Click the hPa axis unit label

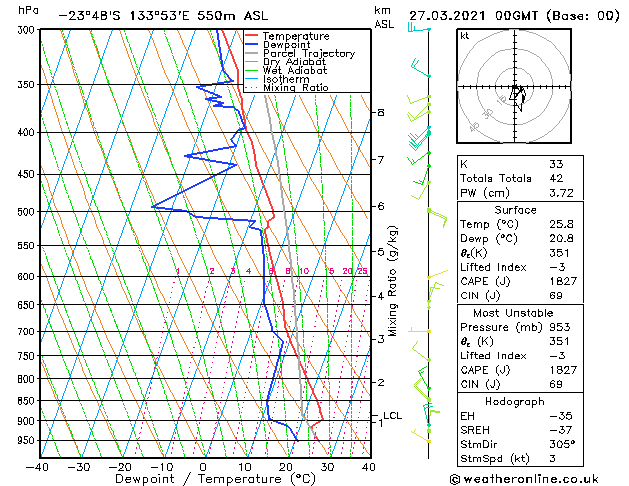[x=28, y=10]
